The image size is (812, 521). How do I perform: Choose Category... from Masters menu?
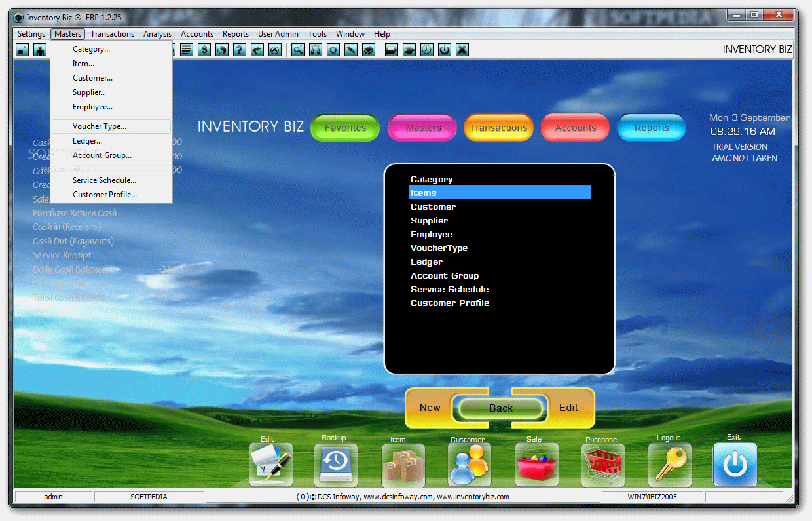pos(111,49)
